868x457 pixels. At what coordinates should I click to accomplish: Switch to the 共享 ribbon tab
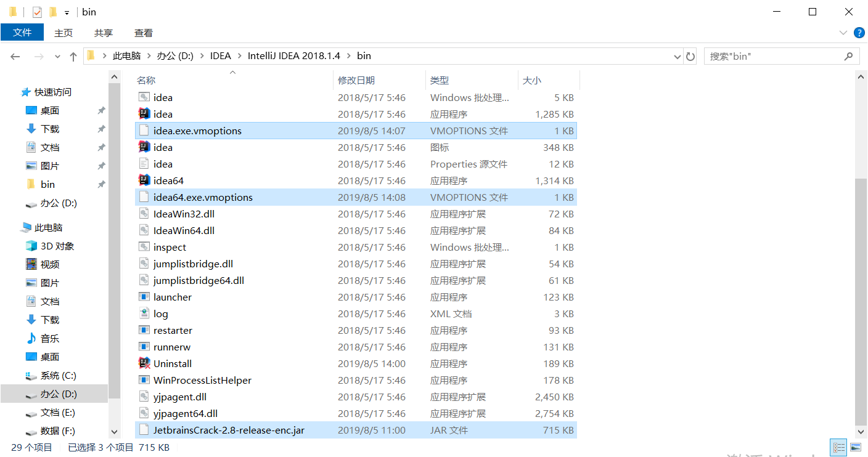[104, 33]
